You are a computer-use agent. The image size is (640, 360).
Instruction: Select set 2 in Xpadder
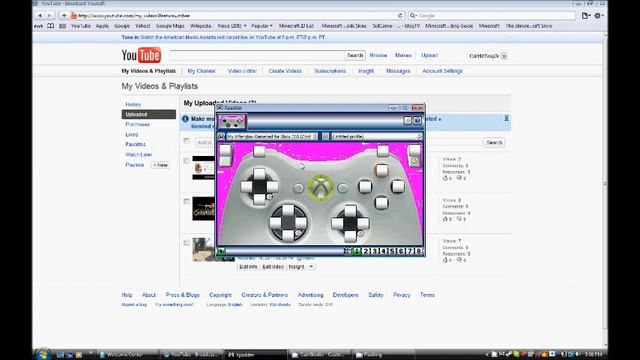tap(366, 251)
